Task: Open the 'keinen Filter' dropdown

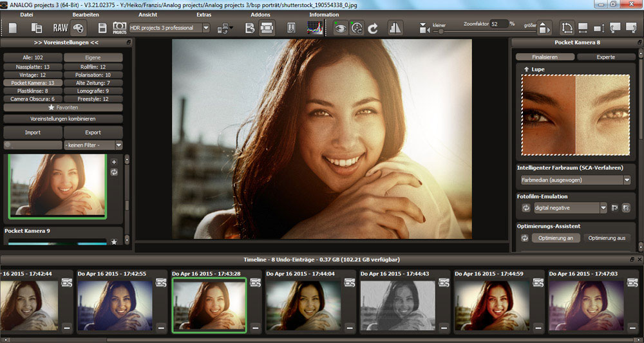Action: (x=118, y=145)
